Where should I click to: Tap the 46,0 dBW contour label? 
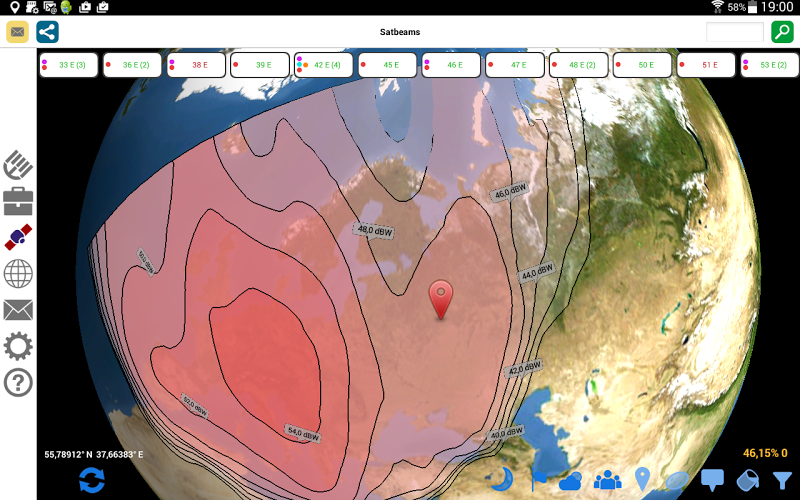[x=510, y=191]
